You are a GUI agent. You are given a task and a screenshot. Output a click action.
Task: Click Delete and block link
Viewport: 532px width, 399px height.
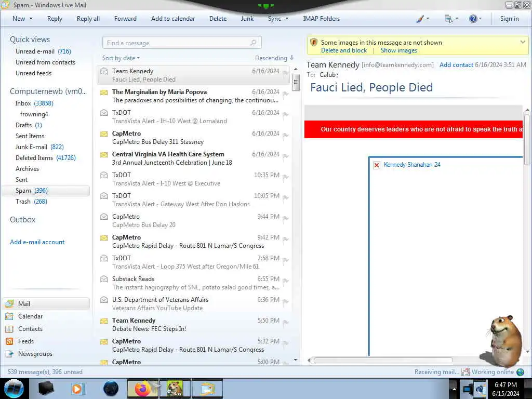tap(344, 50)
